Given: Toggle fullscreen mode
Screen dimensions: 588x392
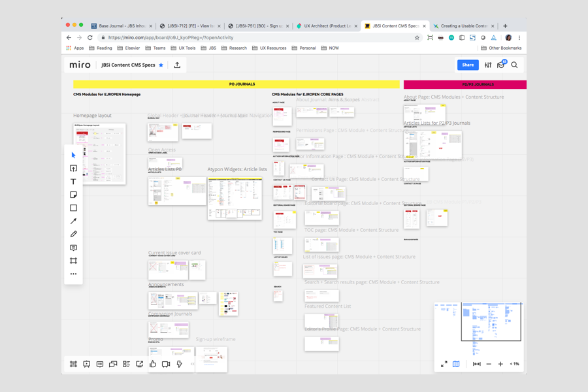Looking at the screenshot, I should [x=444, y=364].
